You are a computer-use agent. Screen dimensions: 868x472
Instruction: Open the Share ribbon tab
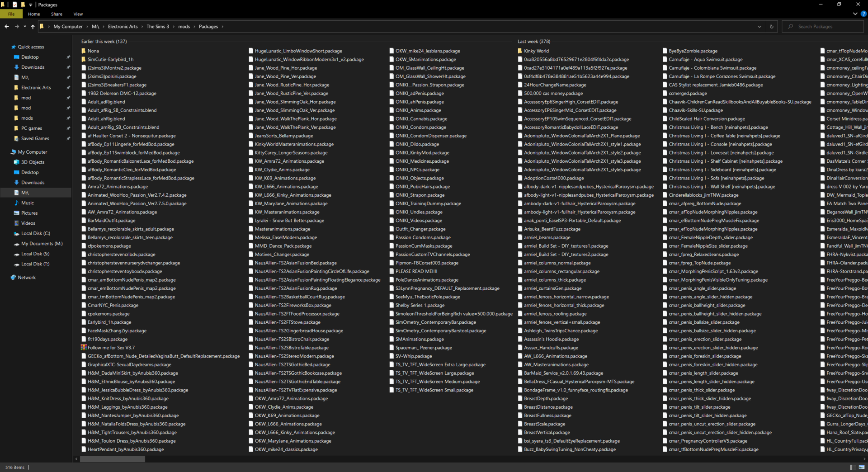[x=57, y=14]
